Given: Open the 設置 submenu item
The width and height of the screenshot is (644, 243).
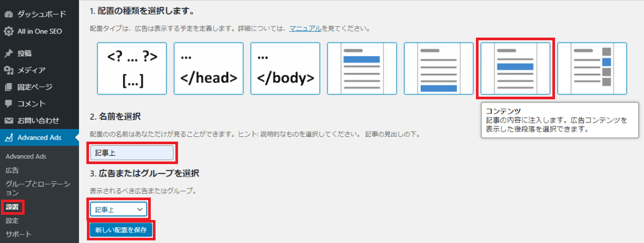Looking at the screenshot, I should 12,207.
